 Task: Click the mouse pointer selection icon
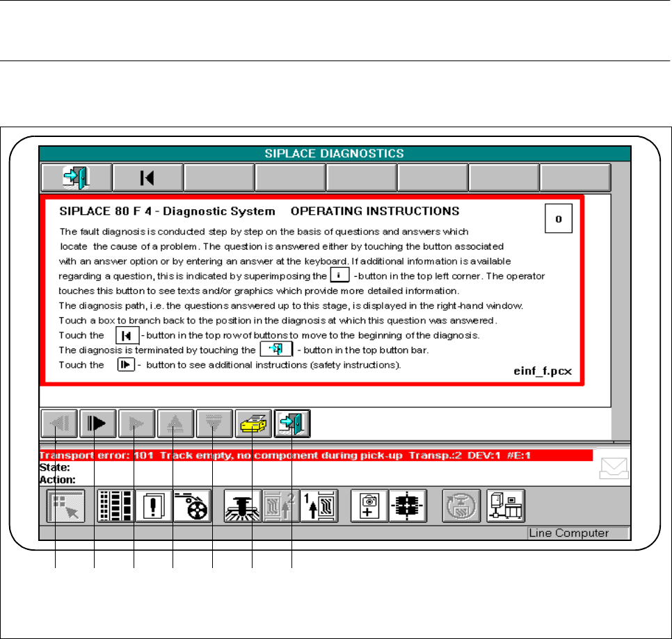[x=65, y=506]
